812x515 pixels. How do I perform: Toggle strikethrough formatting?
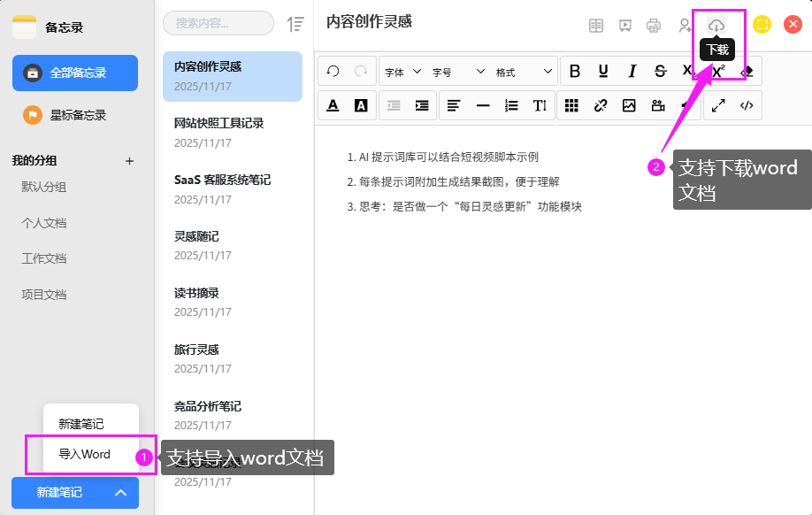(x=660, y=72)
